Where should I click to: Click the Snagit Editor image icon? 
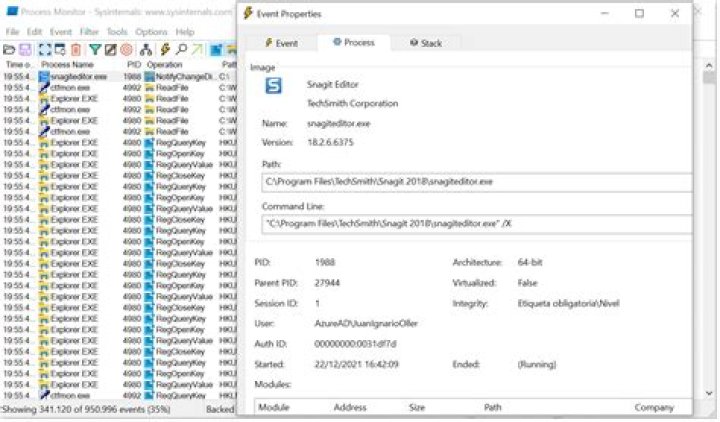274,85
